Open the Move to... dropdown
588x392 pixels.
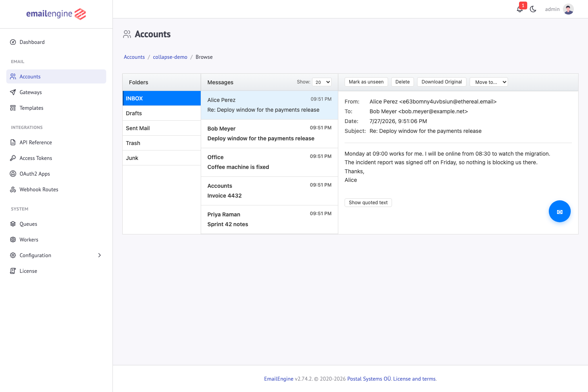click(x=489, y=82)
